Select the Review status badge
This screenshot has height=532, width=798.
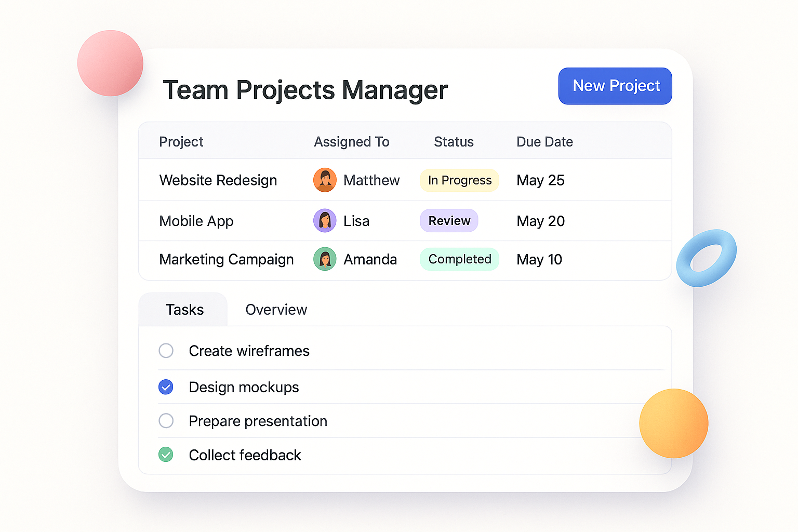pos(449,220)
